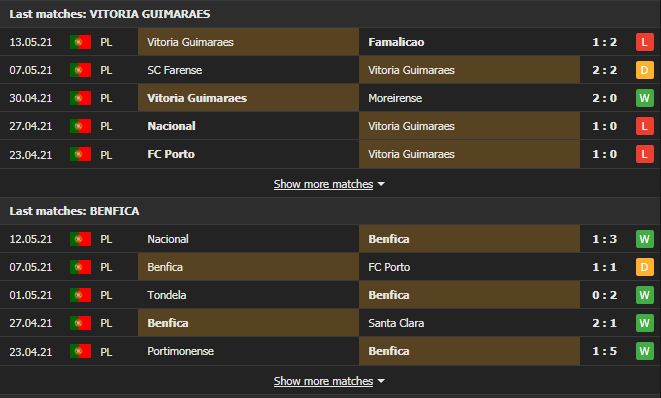
Task: Click the Portugal flag on the 13.05.21 row
Action: tap(81, 42)
